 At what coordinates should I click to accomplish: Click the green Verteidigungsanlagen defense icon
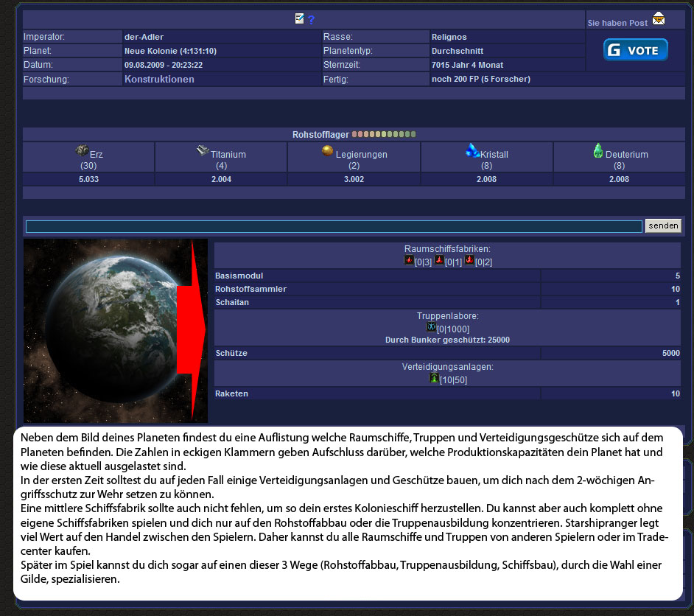point(434,378)
